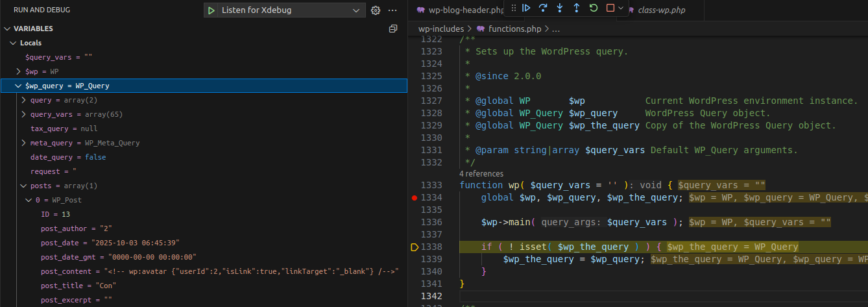Step Into the function call
The image size is (868, 307).
[x=560, y=8]
